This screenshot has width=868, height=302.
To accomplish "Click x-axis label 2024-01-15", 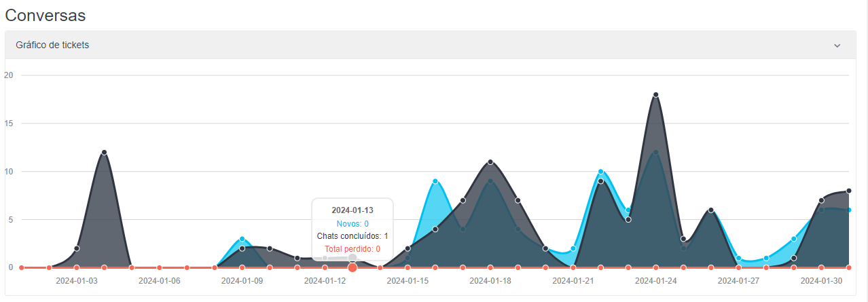I will (x=408, y=280).
